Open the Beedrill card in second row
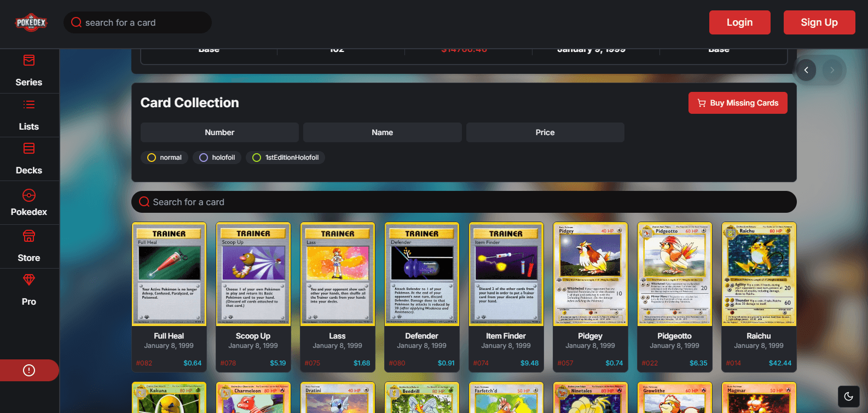 422,398
